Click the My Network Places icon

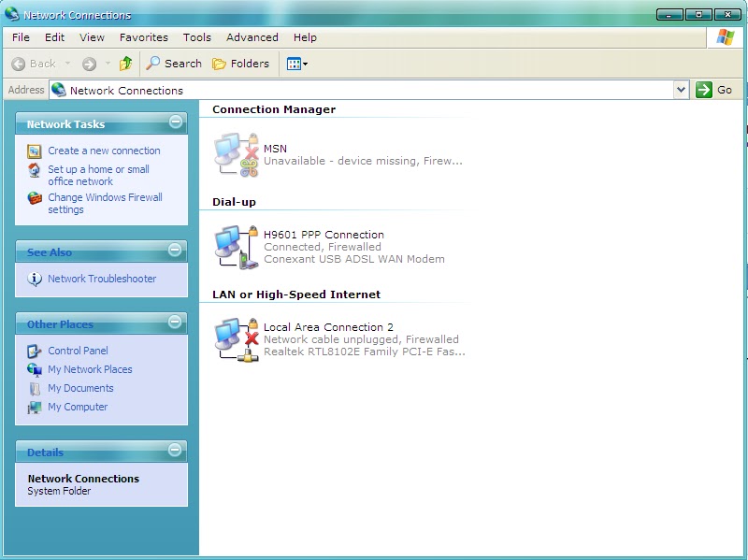click(35, 369)
